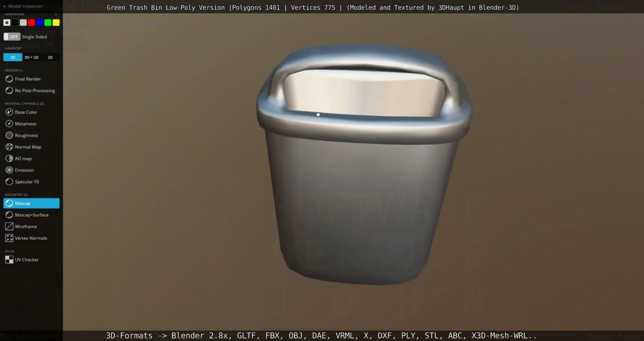Click the No Post-Processing icon
Screen dimensions: 644x341
(x=9, y=91)
